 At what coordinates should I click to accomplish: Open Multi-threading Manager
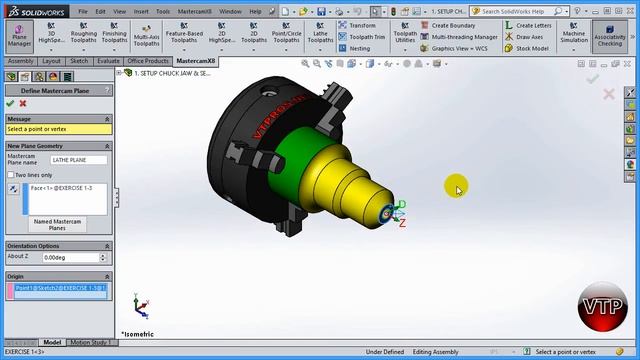[x=459, y=37]
